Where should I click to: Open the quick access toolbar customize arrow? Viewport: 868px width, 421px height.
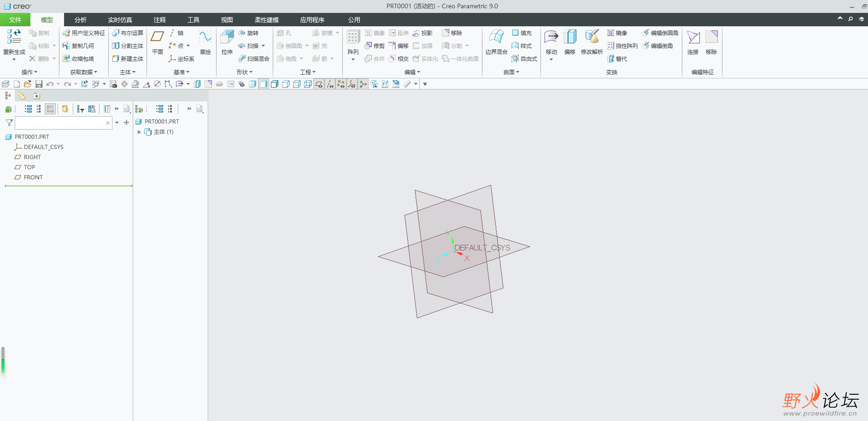coord(425,84)
